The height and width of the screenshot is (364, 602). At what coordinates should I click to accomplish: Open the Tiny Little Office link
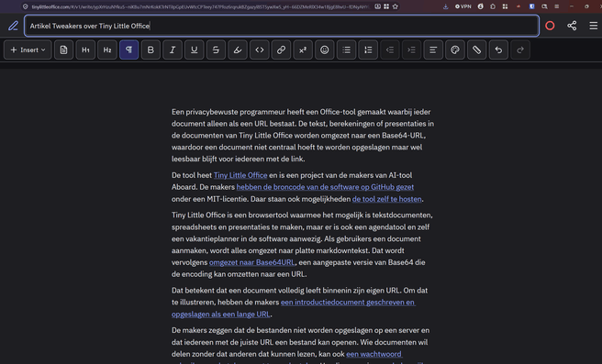[240, 175]
